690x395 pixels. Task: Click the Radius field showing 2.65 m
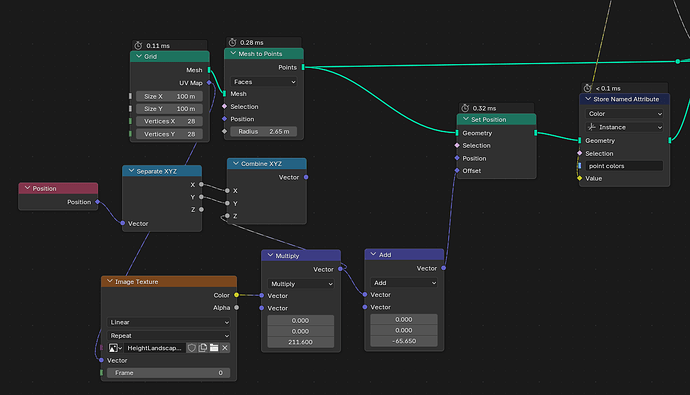pyautogui.click(x=264, y=132)
